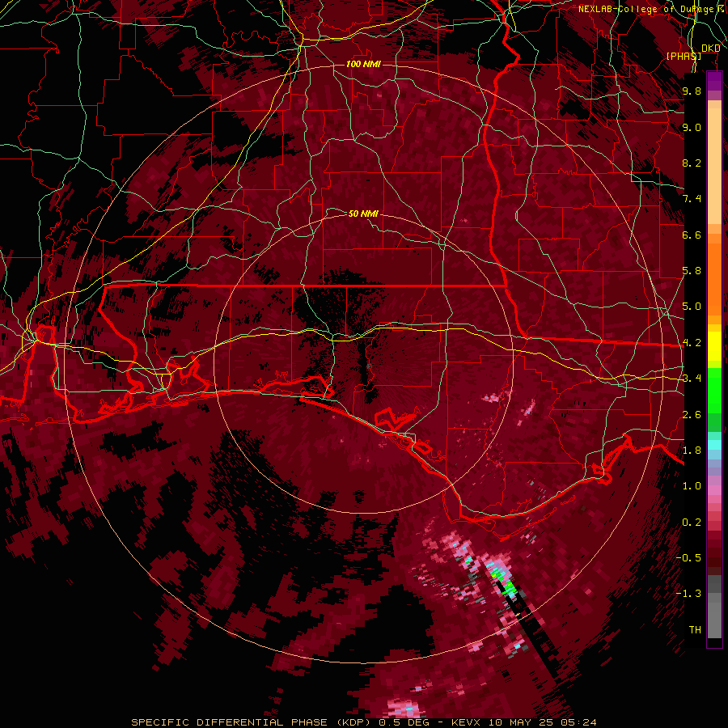Screen dimensions: 728x728
Task: Click the 'DKD' label above the color scale
Action: (711, 49)
